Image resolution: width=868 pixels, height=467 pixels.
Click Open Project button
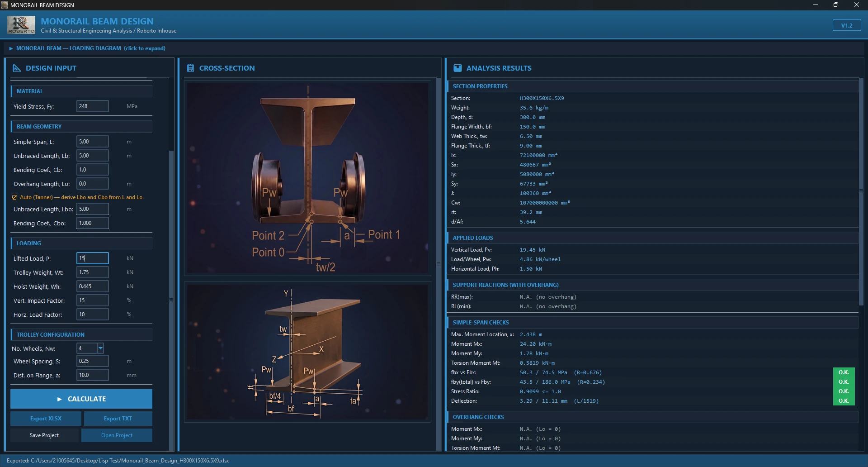click(x=117, y=435)
